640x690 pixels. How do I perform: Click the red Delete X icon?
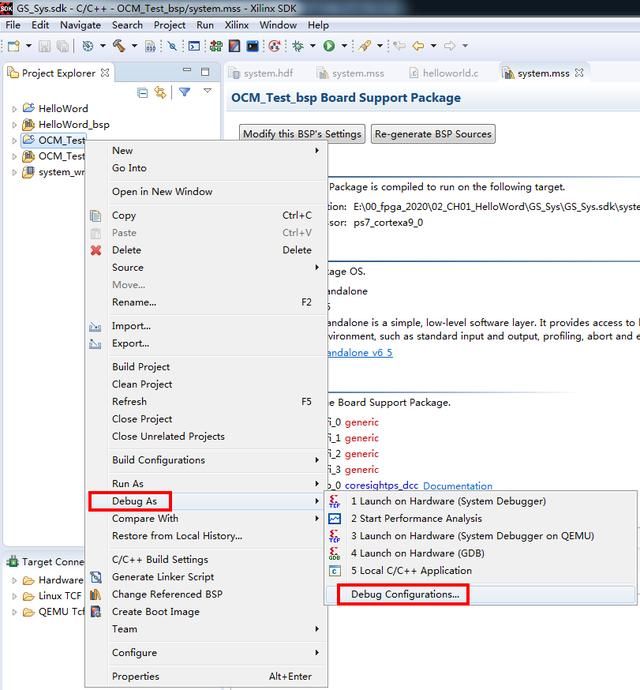(x=96, y=250)
